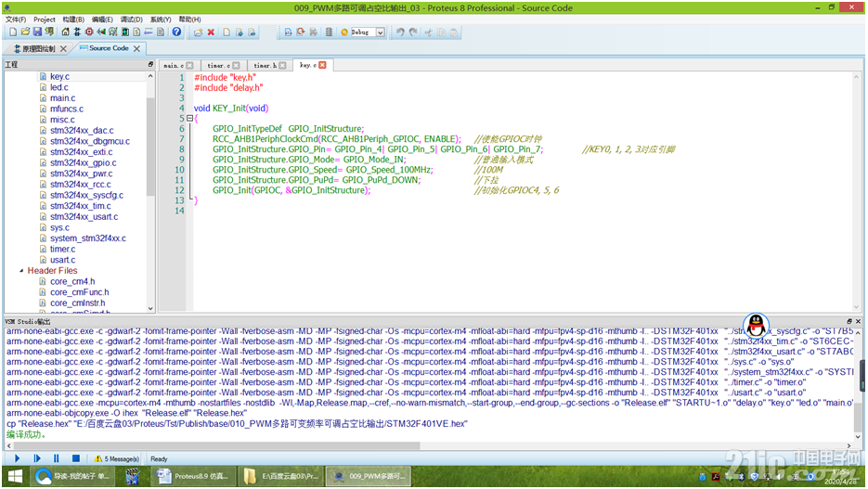Open the 编辑(E) menu
The height and width of the screenshot is (489, 868).
click(x=102, y=19)
